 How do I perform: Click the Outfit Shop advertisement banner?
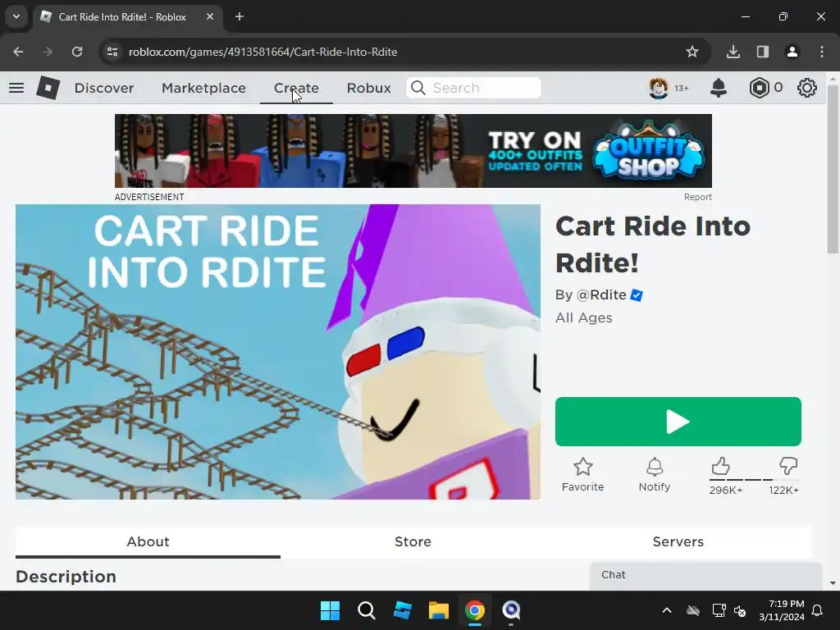413,151
